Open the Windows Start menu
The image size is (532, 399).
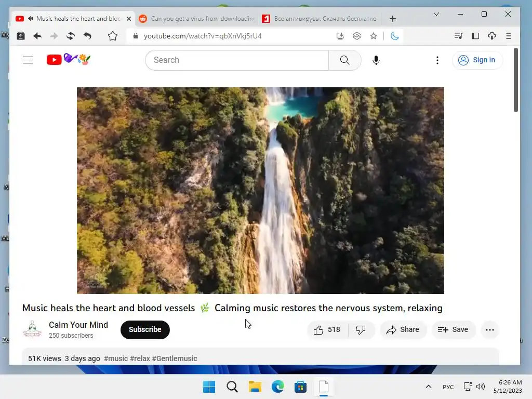(x=209, y=387)
